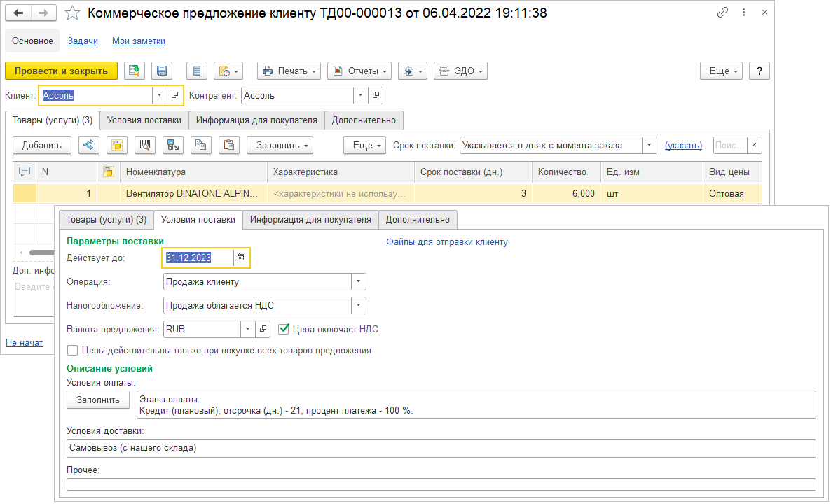Open Контрагент card with the open icon
This screenshot has height=504, width=831.
click(x=376, y=95)
